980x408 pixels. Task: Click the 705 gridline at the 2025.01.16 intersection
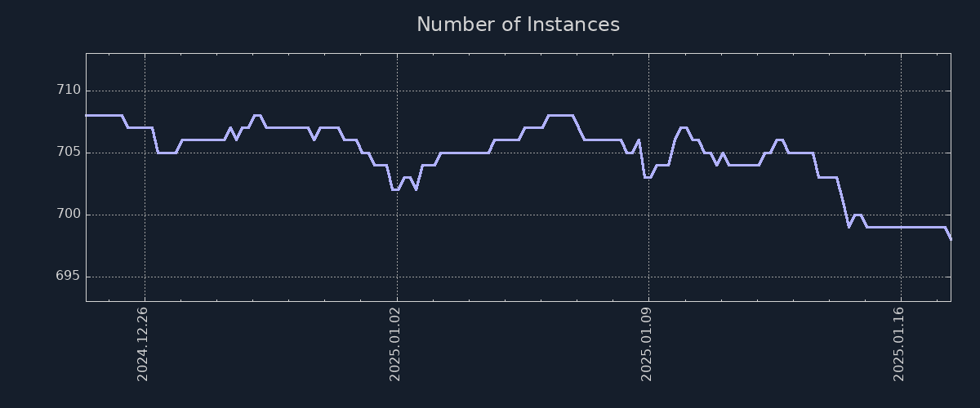tap(901, 153)
